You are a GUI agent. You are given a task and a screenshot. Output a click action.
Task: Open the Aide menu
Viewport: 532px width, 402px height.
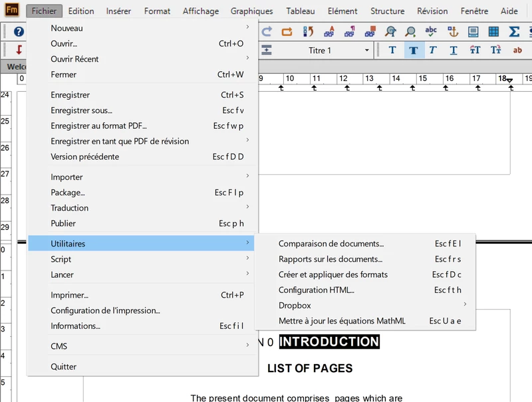tap(509, 11)
